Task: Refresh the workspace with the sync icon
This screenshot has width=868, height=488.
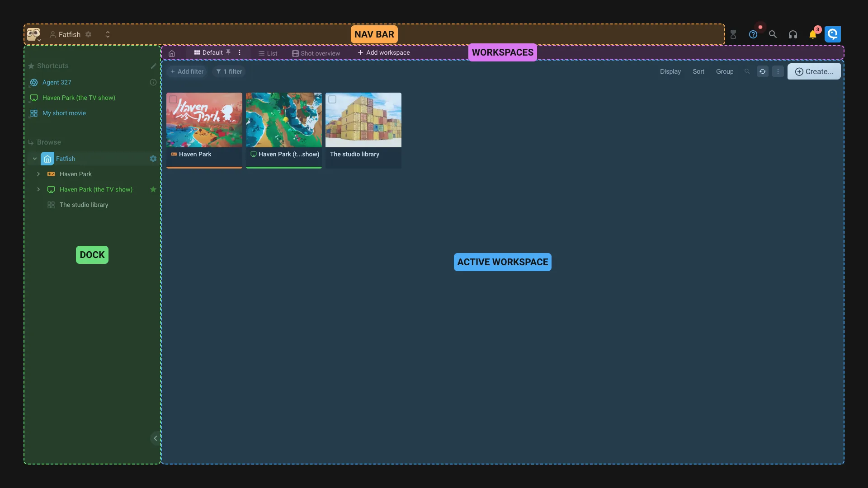Action: [763, 71]
